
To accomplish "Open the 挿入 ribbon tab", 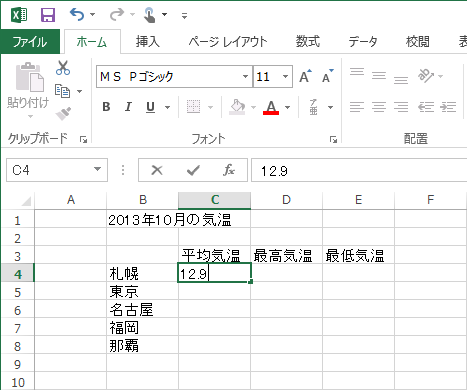I will 148,42.
